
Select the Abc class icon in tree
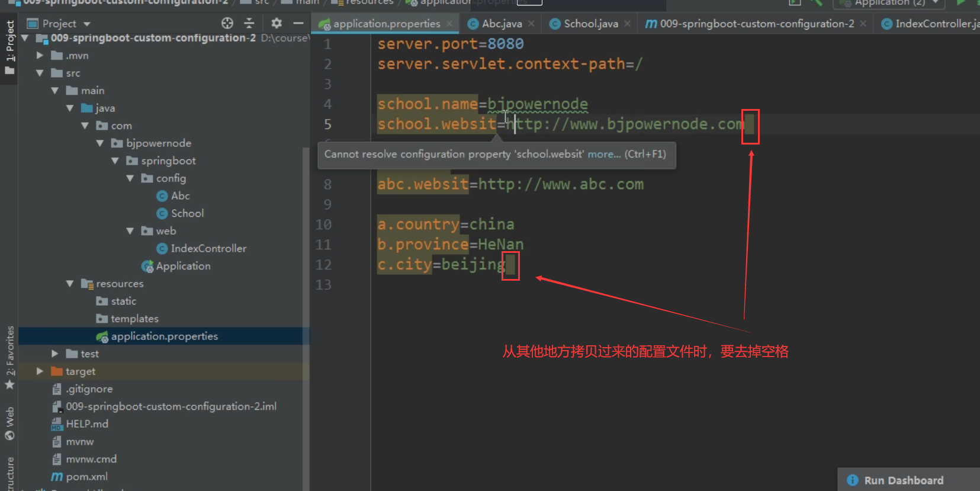click(x=162, y=196)
